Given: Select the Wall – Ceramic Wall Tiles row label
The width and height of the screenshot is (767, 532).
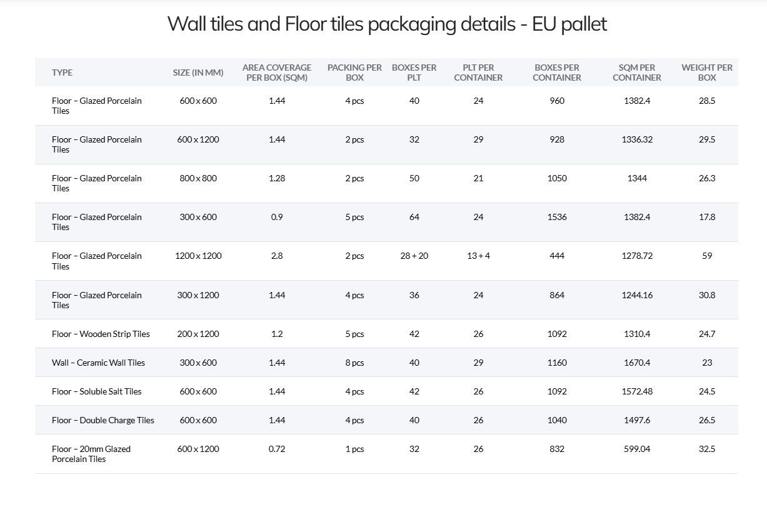Looking at the screenshot, I should point(98,363).
